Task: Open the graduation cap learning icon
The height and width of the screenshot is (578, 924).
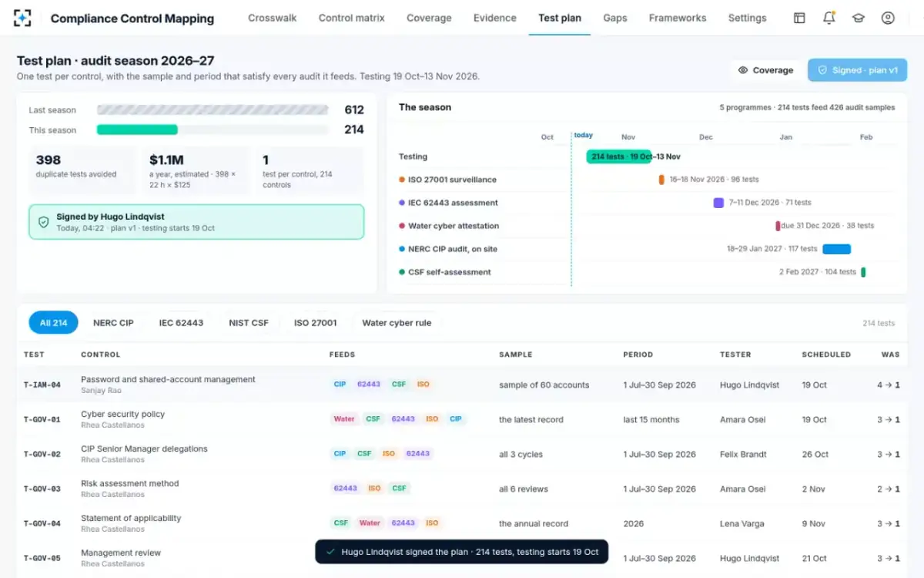Action: click(x=859, y=18)
